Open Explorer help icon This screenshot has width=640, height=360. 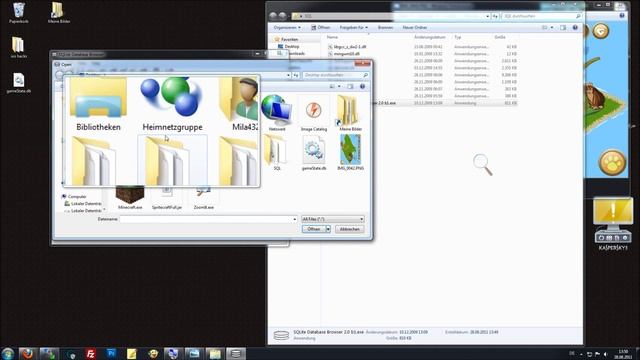pyautogui.click(x=575, y=27)
